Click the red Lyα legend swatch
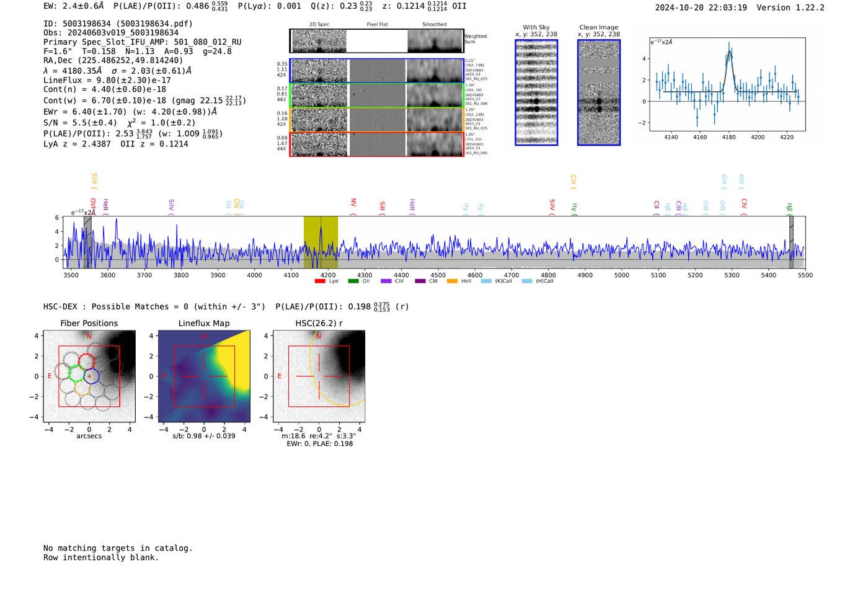Image resolution: width=868 pixels, height=591 pixels. (320, 282)
